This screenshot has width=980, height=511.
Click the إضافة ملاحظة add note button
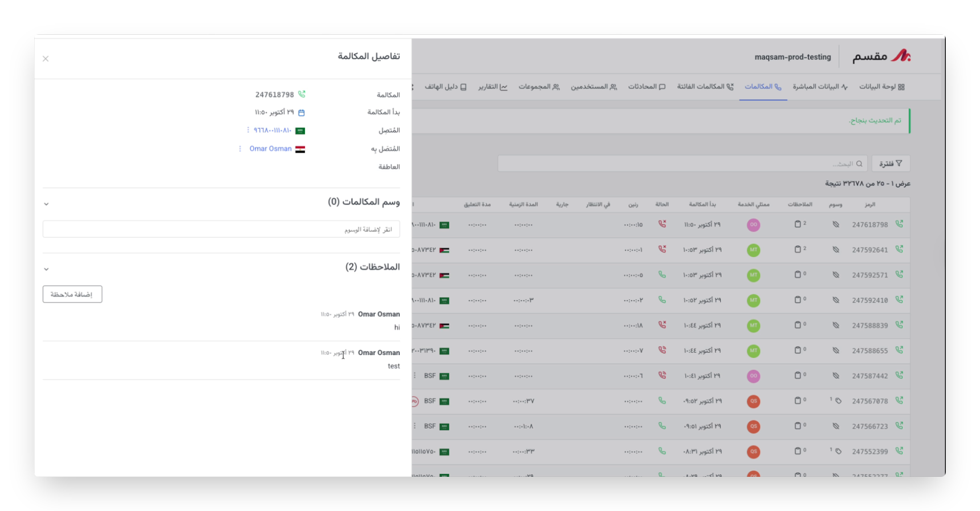click(72, 294)
